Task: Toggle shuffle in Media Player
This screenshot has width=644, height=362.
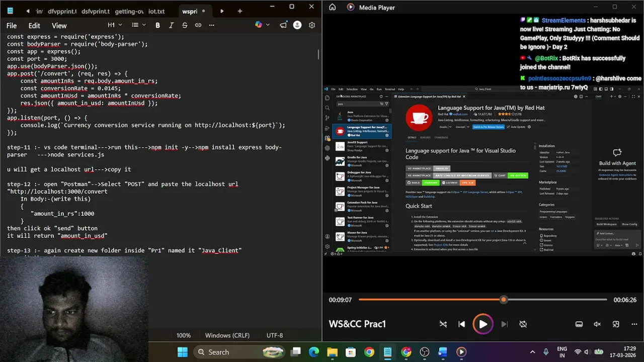Action: pyautogui.click(x=443, y=324)
